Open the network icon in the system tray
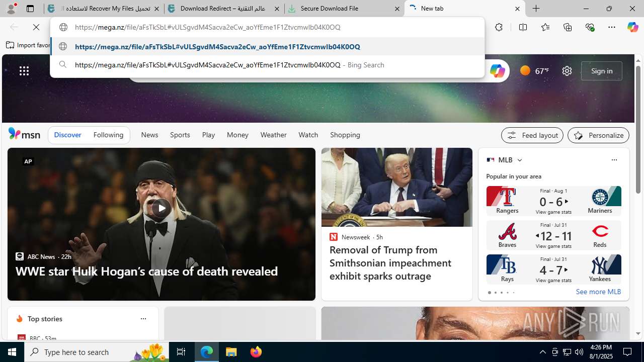This screenshot has height=362, width=644. [567, 352]
